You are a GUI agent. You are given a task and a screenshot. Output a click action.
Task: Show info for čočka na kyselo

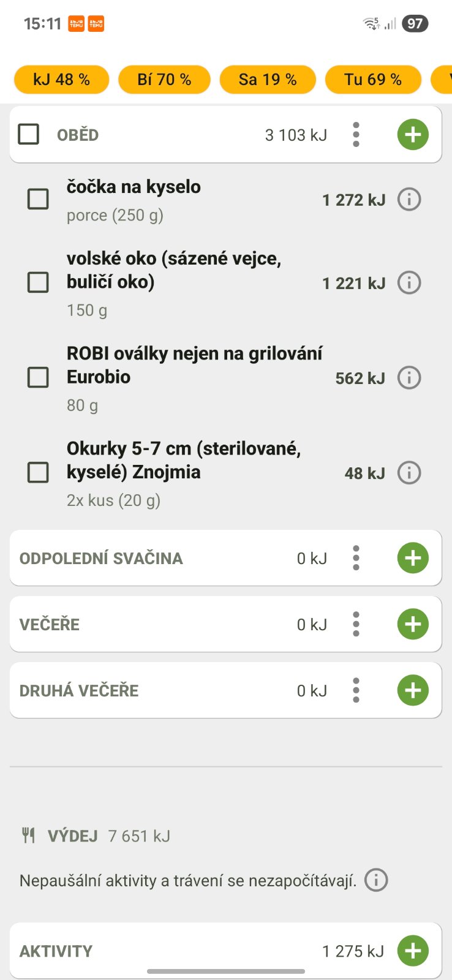click(x=409, y=199)
